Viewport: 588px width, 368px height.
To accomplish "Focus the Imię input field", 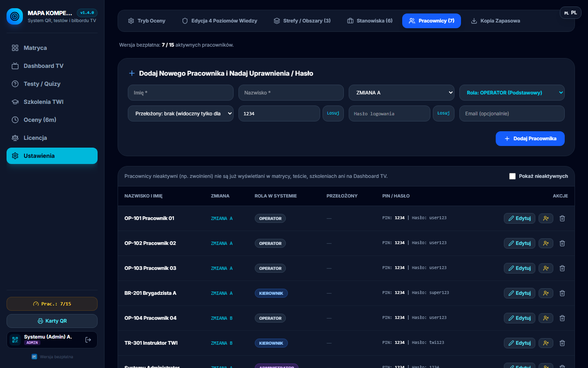I will [x=180, y=93].
